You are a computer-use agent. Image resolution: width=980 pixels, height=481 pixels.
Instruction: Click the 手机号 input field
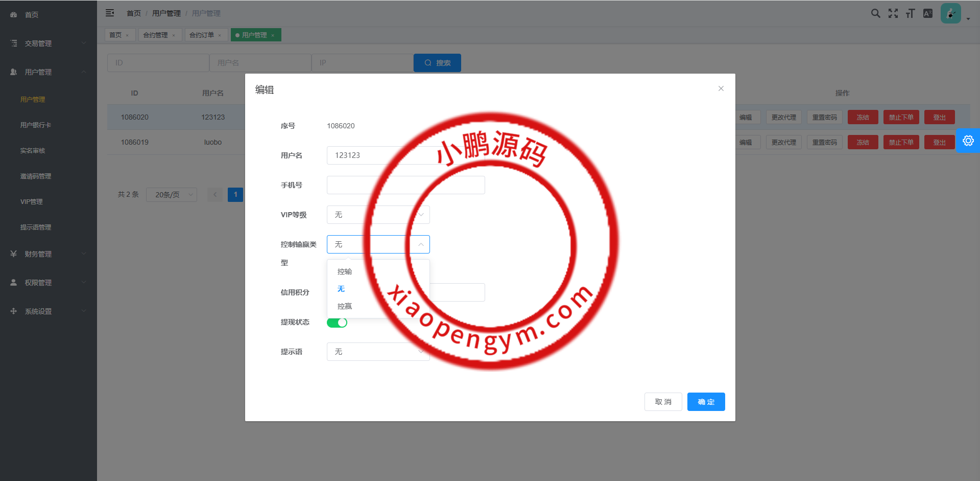[405, 185]
